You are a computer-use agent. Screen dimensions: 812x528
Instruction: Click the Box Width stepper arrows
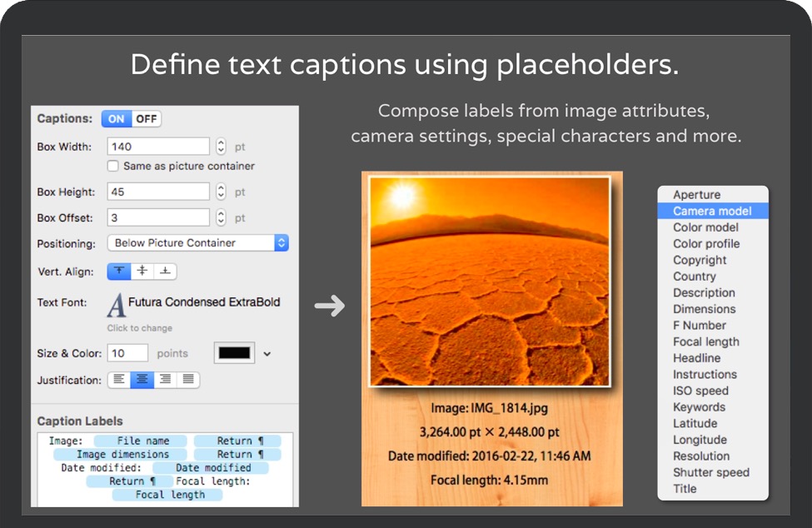click(x=222, y=147)
